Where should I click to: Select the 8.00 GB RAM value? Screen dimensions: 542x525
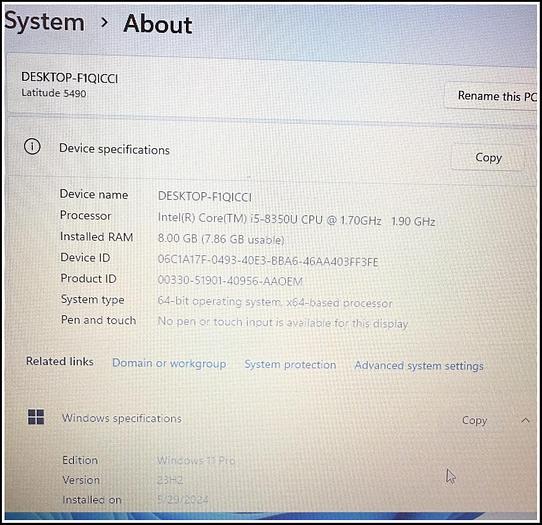click(221, 239)
